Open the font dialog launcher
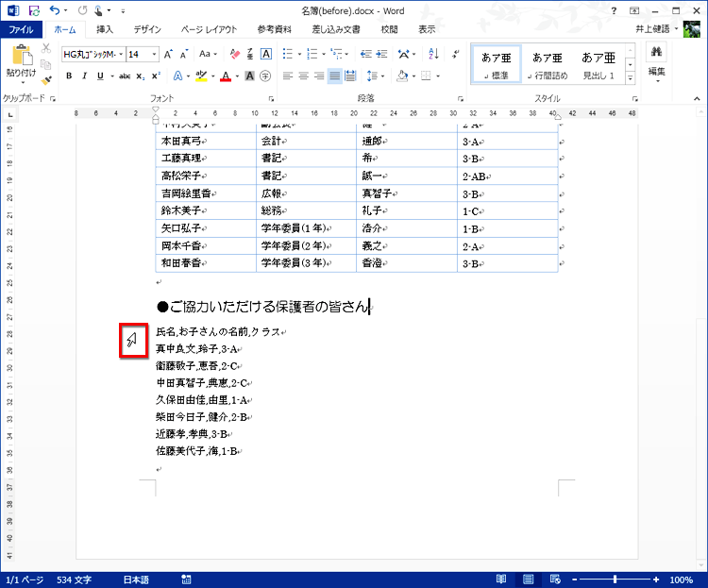The height and width of the screenshot is (588, 708). click(x=271, y=98)
